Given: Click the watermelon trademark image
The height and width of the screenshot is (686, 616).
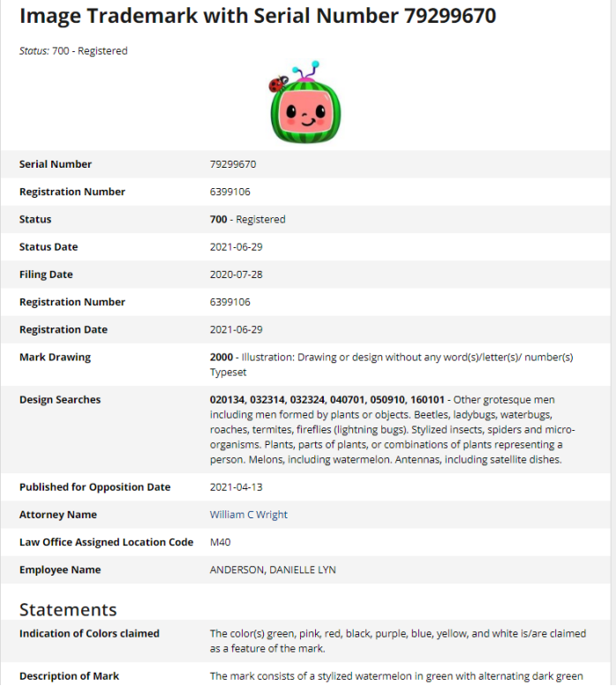Looking at the screenshot, I should pyautogui.click(x=305, y=102).
